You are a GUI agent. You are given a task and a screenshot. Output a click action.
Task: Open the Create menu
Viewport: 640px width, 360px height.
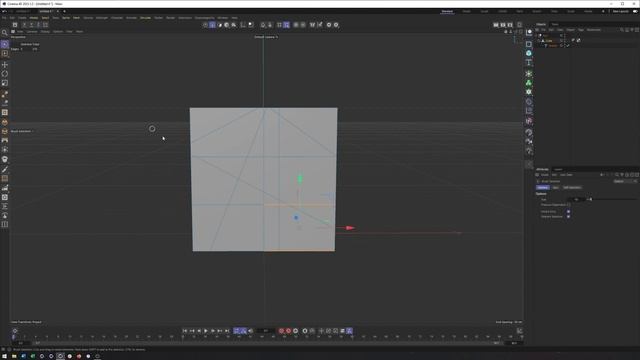point(22,18)
